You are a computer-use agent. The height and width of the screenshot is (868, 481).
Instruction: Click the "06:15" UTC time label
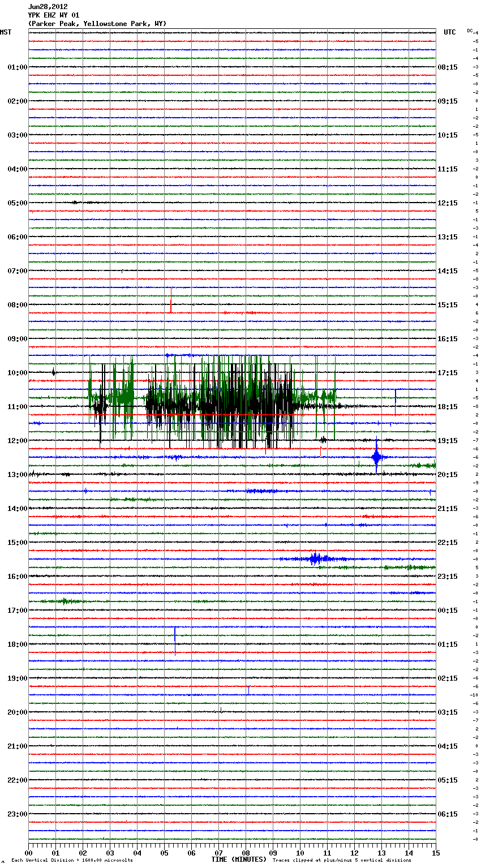pyautogui.click(x=448, y=814)
